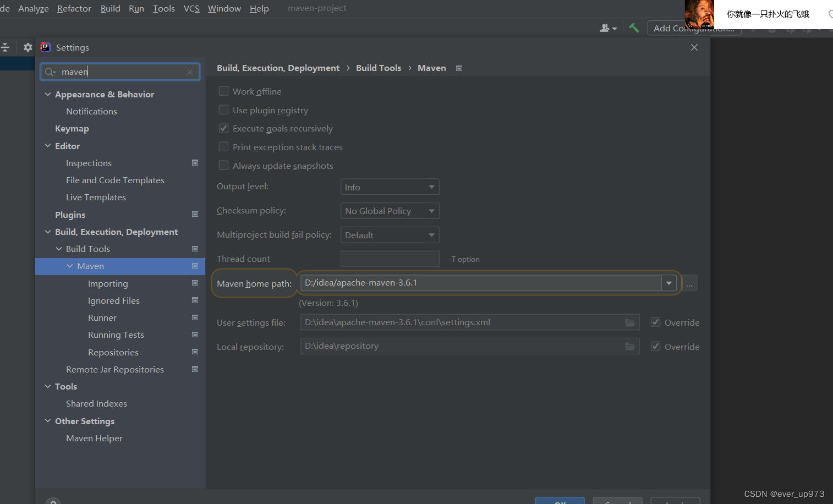The width and height of the screenshot is (833, 504).
Task: Open the Maven home path dropdown arrow
Action: [668, 283]
